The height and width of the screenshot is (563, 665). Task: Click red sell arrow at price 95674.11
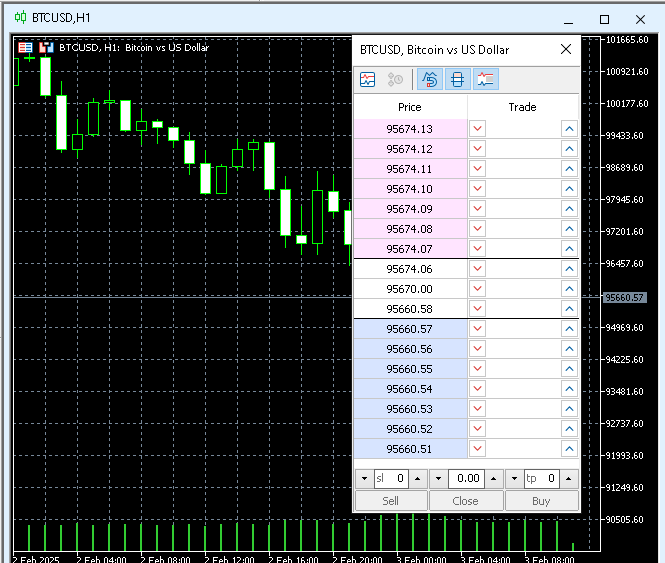pos(478,168)
